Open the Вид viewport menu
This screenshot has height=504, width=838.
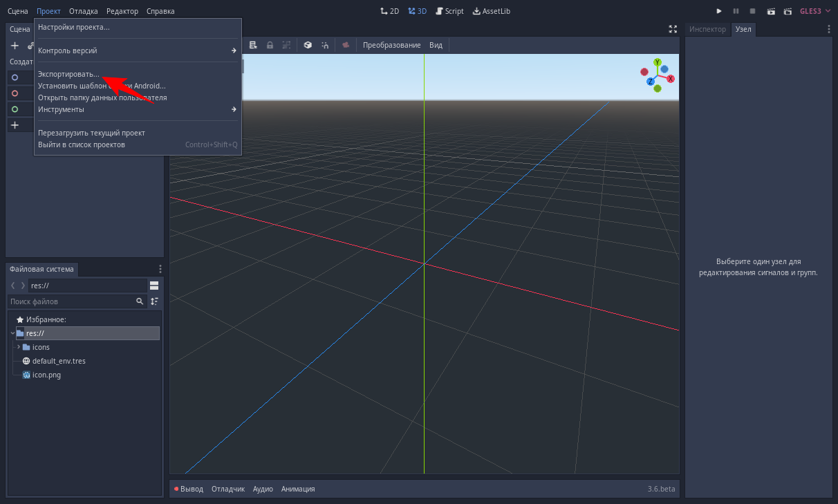pos(436,45)
